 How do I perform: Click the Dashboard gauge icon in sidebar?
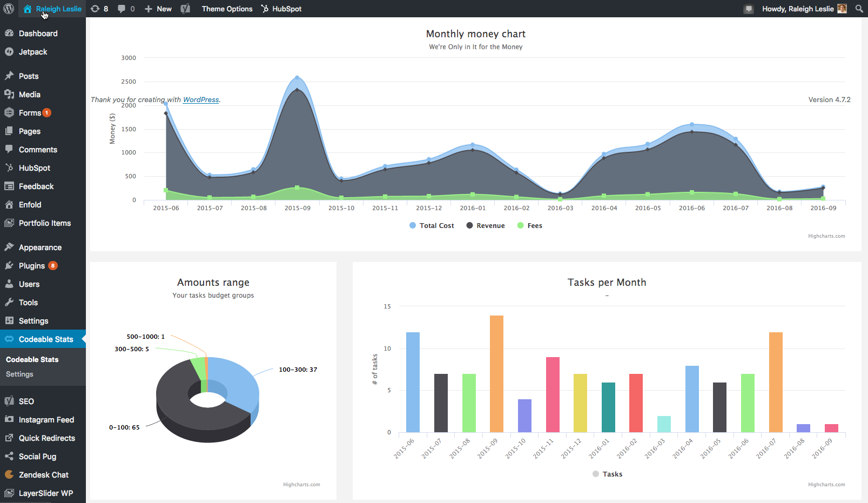tap(9, 33)
